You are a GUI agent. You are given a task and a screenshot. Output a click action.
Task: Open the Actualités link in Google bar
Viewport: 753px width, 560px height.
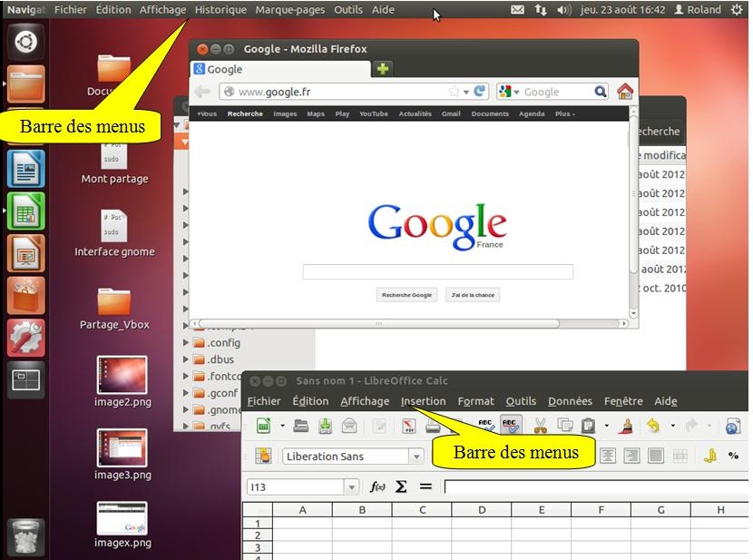point(415,113)
